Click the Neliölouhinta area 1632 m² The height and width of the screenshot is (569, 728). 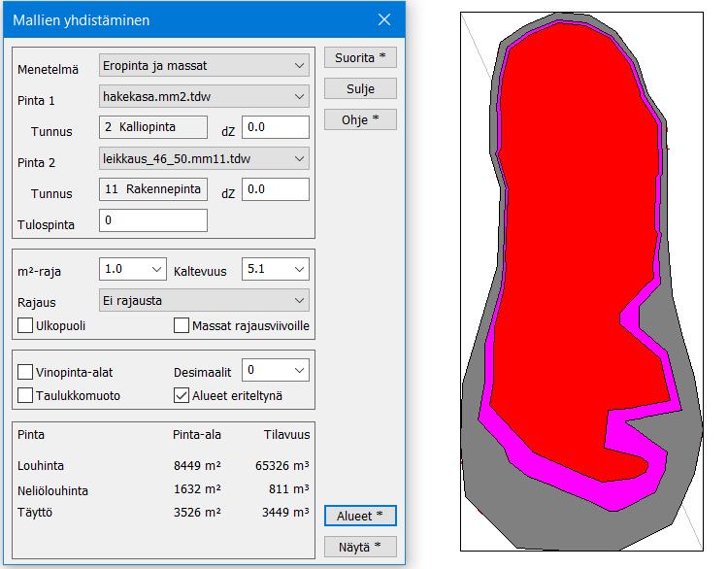(x=197, y=489)
